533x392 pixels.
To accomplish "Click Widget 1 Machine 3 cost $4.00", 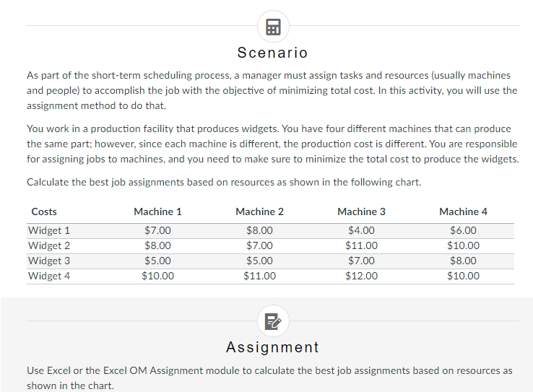I will click(x=361, y=230).
